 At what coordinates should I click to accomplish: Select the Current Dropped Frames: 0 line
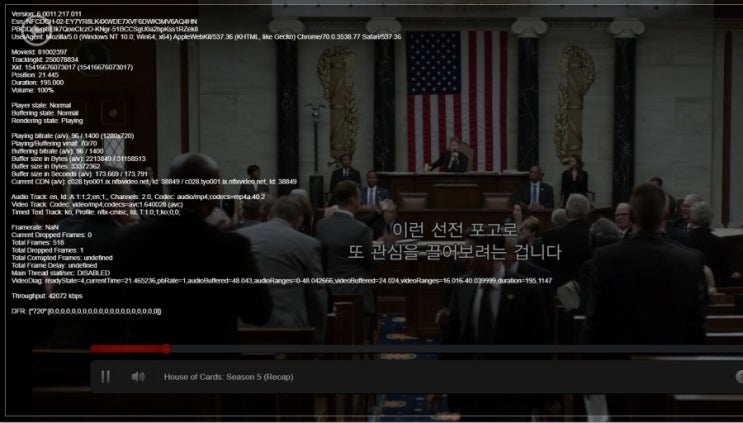52,235
